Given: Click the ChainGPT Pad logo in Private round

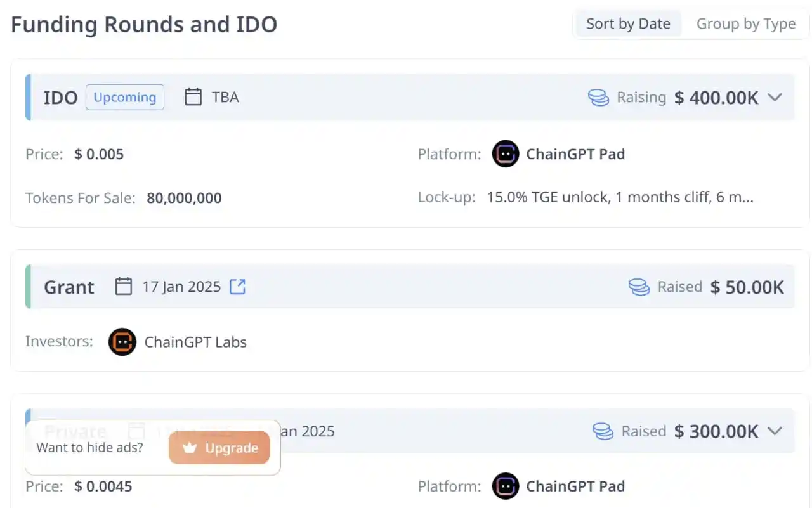Looking at the screenshot, I should point(506,486).
